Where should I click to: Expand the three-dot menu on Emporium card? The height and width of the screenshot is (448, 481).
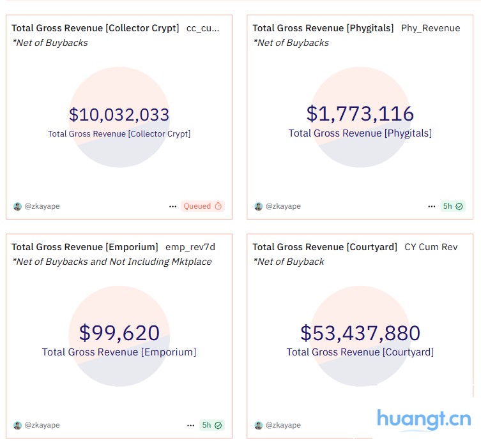pyautogui.click(x=190, y=425)
